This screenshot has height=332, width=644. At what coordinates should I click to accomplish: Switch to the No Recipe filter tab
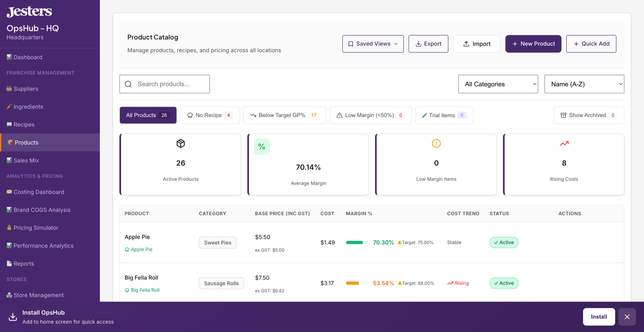210,115
